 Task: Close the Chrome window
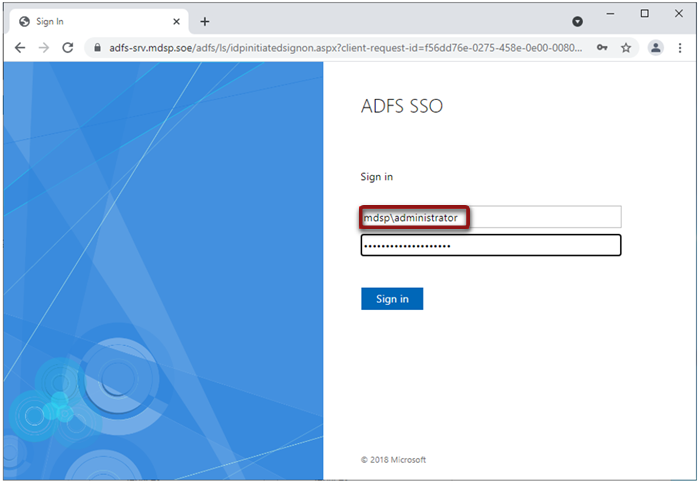678,14
